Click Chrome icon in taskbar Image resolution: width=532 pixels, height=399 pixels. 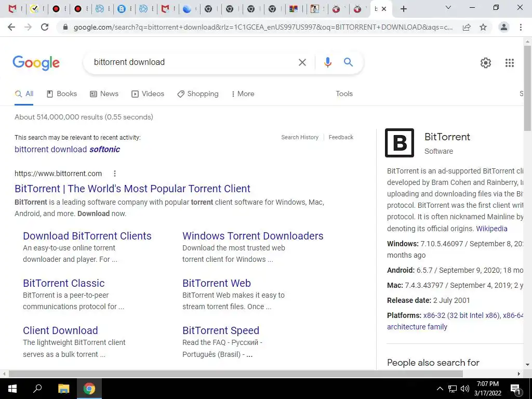tap(89, 389)
